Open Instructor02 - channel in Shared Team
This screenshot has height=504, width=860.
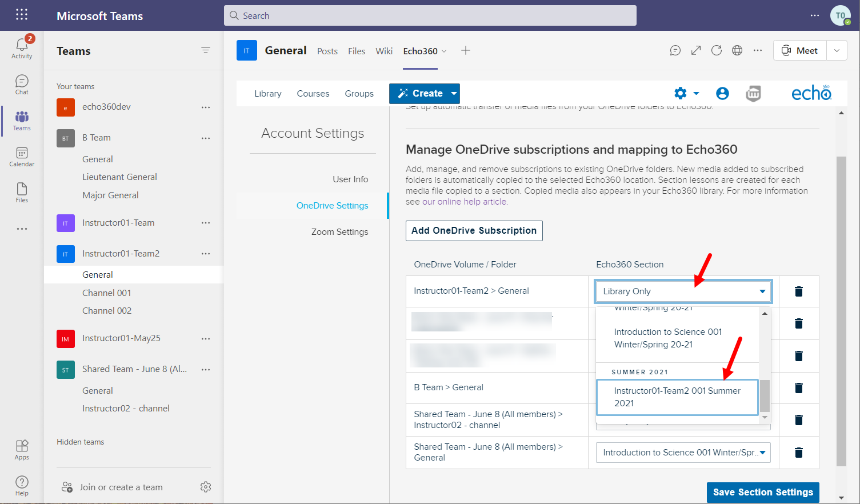[126, 409]
